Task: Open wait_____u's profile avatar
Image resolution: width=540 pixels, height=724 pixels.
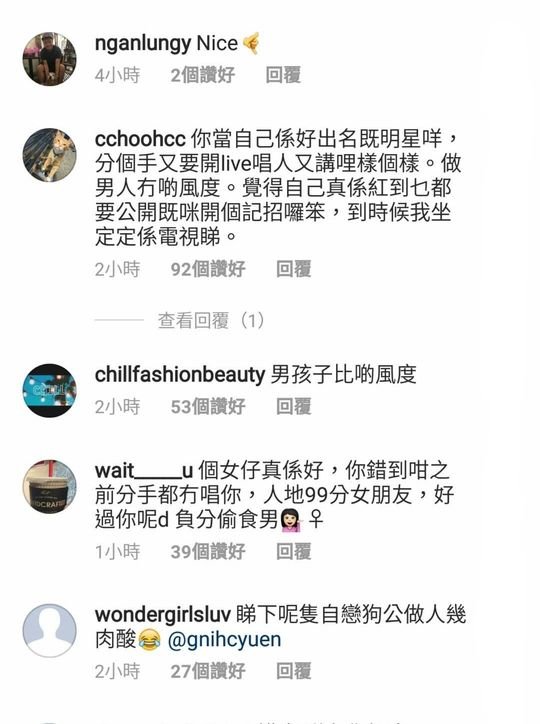Action: pos(50,487)
